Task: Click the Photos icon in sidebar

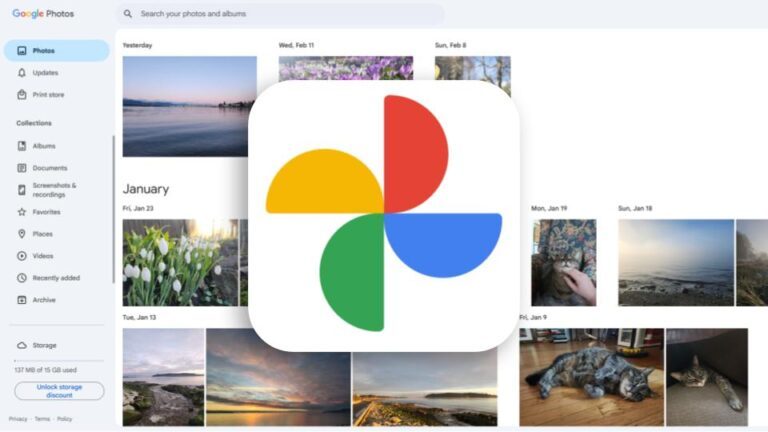Action: [22, 50]
